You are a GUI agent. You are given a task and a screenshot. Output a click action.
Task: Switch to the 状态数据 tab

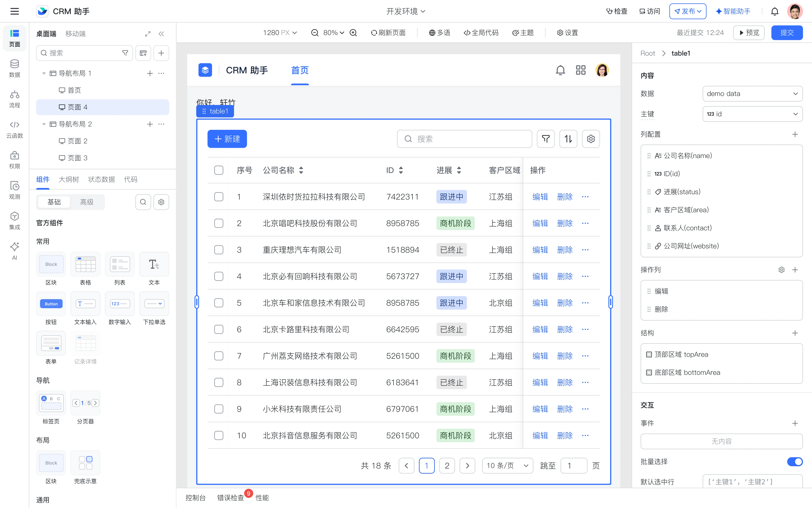pos(101,179)
